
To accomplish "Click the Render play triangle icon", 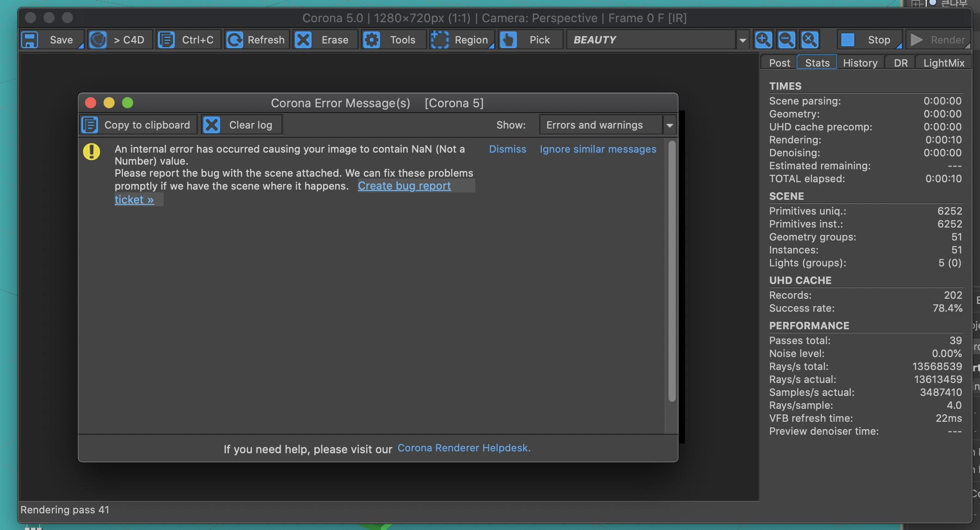I will click(x=916, y=40).
